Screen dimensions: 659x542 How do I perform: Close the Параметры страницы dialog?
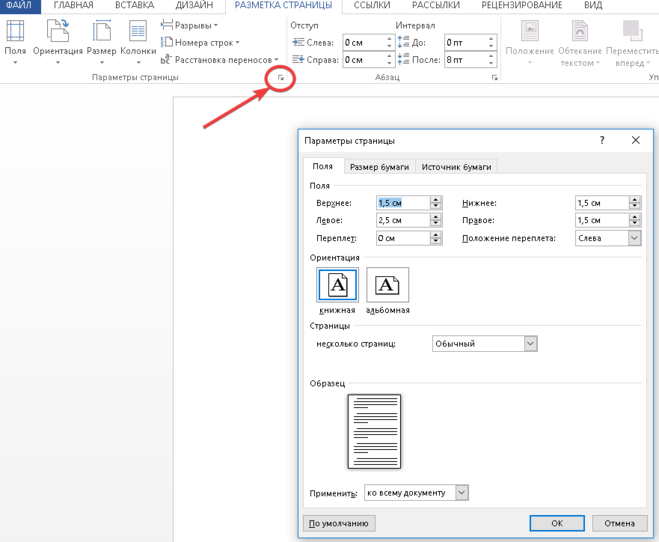(635, 140)
